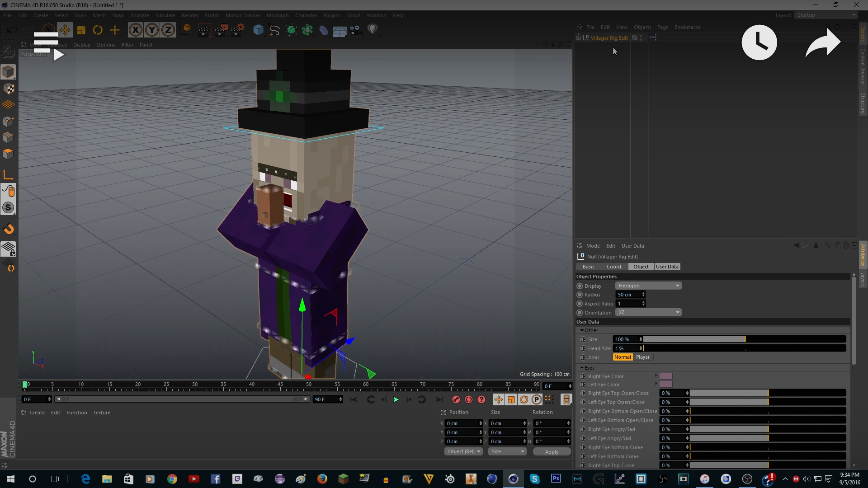Click the Head Size slider bar
This screenshot has height=488, width=868.
point(745,348)
